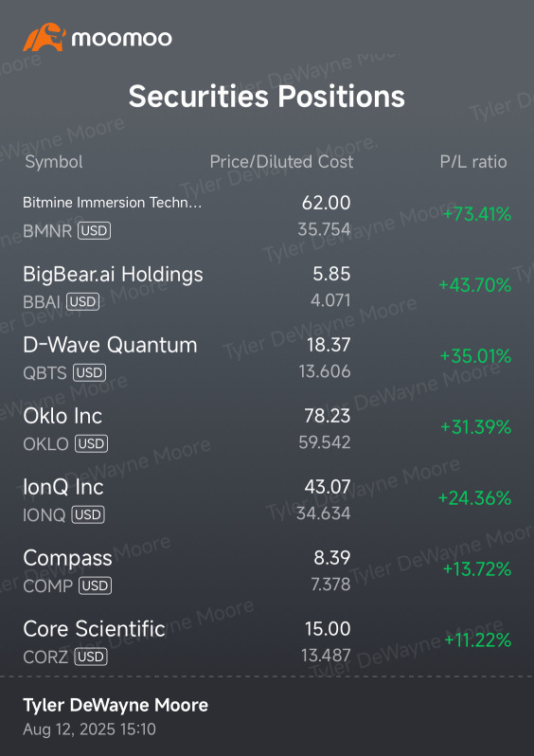Click the moomoo bull logo icon
The height and width of the screenshot is (756, 534).
click(x=44, y=37)
